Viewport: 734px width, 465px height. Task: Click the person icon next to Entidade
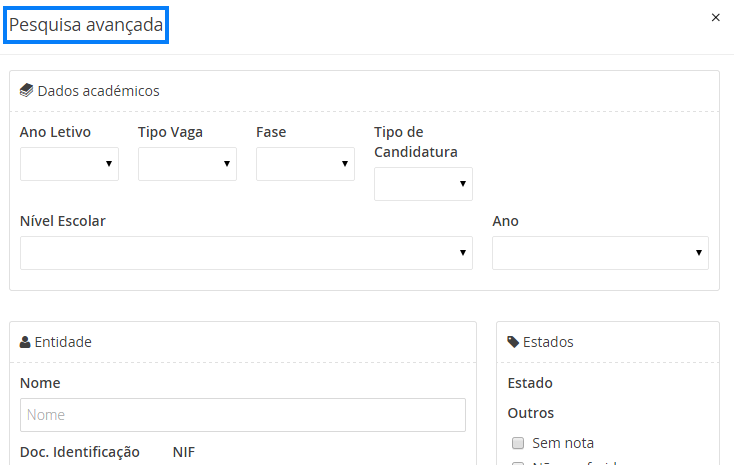pos(25,342)
